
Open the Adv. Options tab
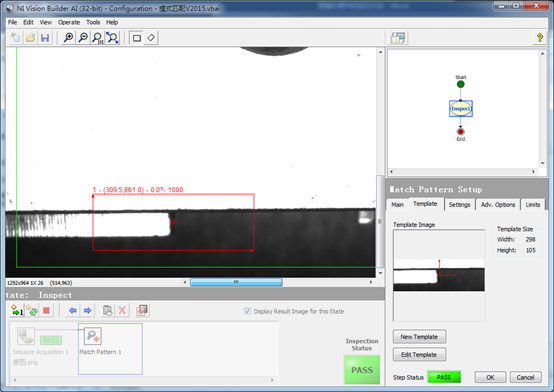(498, 205)
